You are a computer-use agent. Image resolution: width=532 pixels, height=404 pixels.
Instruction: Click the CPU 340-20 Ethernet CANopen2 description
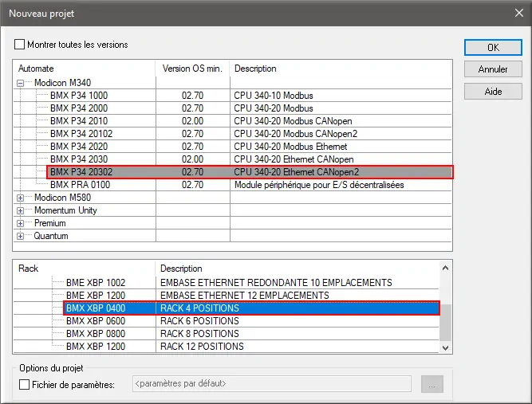pos(296,172)
